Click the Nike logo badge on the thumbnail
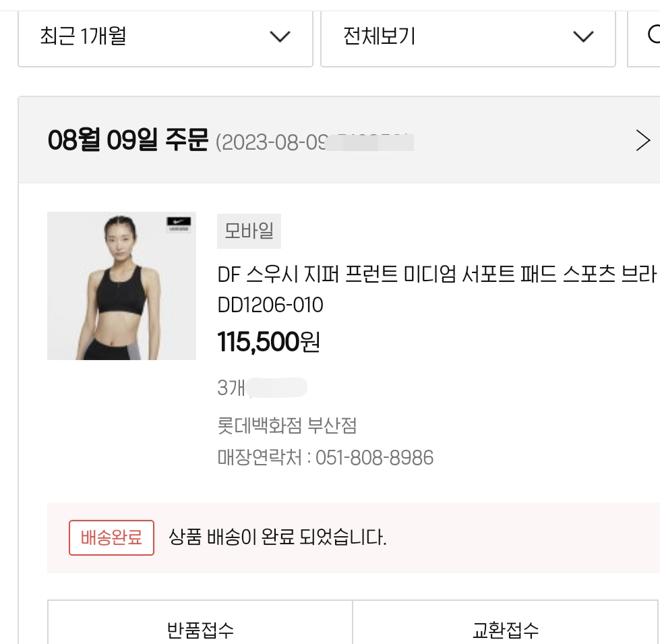 (177, 225)
